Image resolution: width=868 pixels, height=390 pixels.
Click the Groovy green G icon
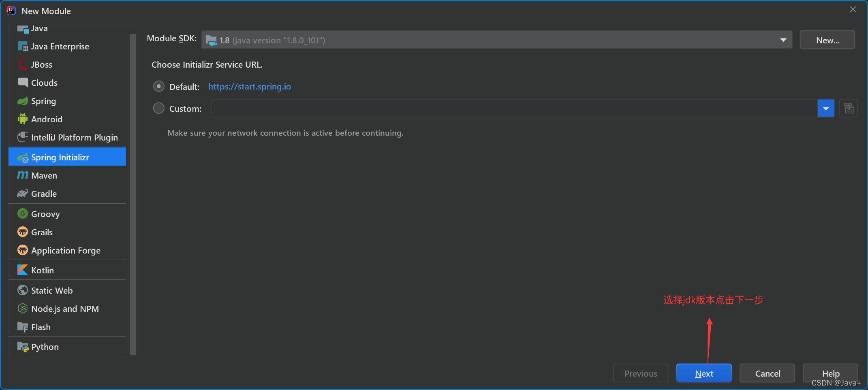point(23,213)
